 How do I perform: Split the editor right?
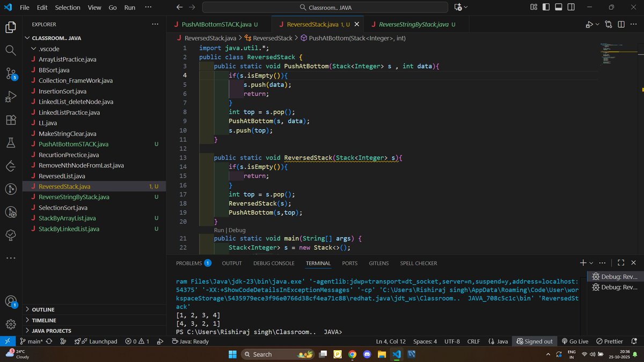click(621, 25)
